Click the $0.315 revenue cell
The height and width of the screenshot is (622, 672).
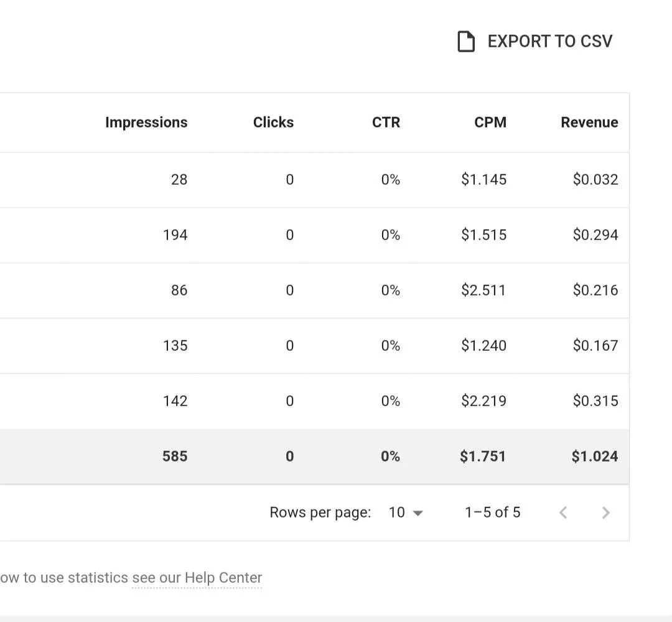tap(595, 401)
